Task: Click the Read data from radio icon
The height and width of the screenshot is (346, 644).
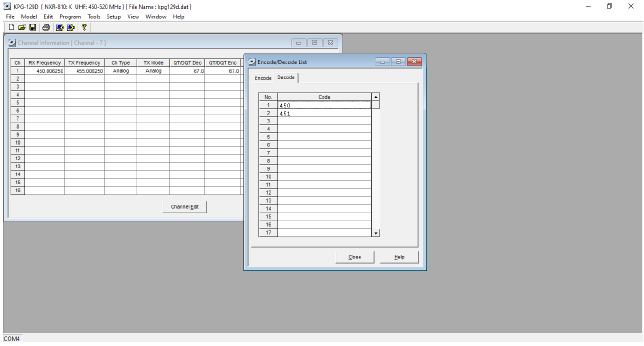Action: (60, 27)
